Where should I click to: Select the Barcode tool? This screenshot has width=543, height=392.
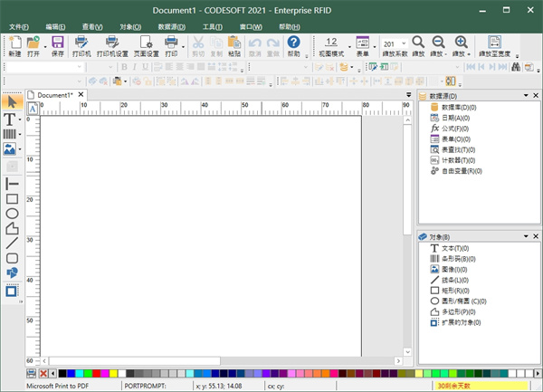[10, 134]
